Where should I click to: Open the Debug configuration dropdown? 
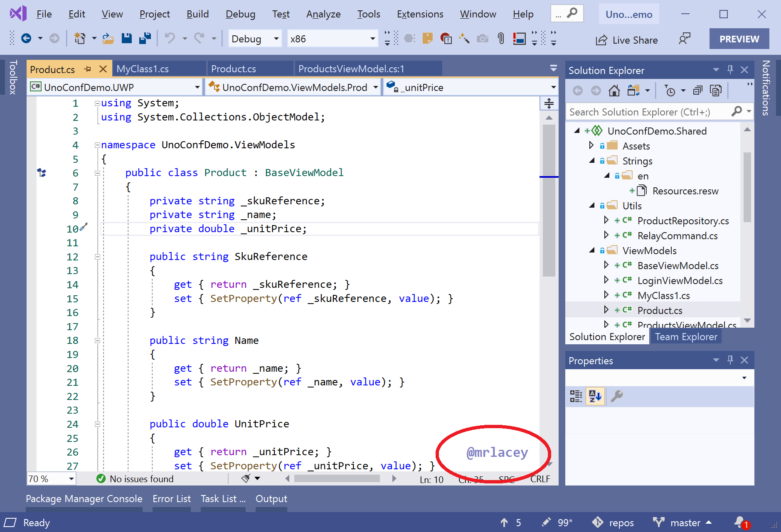255,39
